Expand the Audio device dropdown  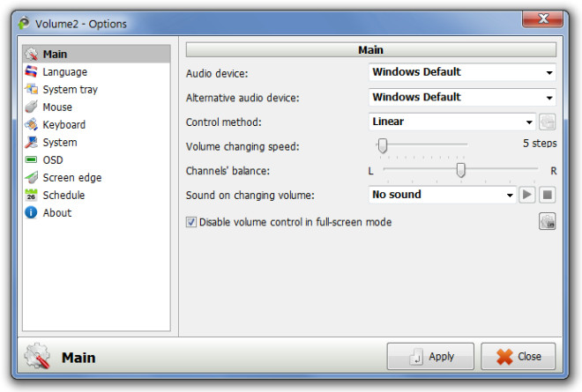tap(462, 72)
